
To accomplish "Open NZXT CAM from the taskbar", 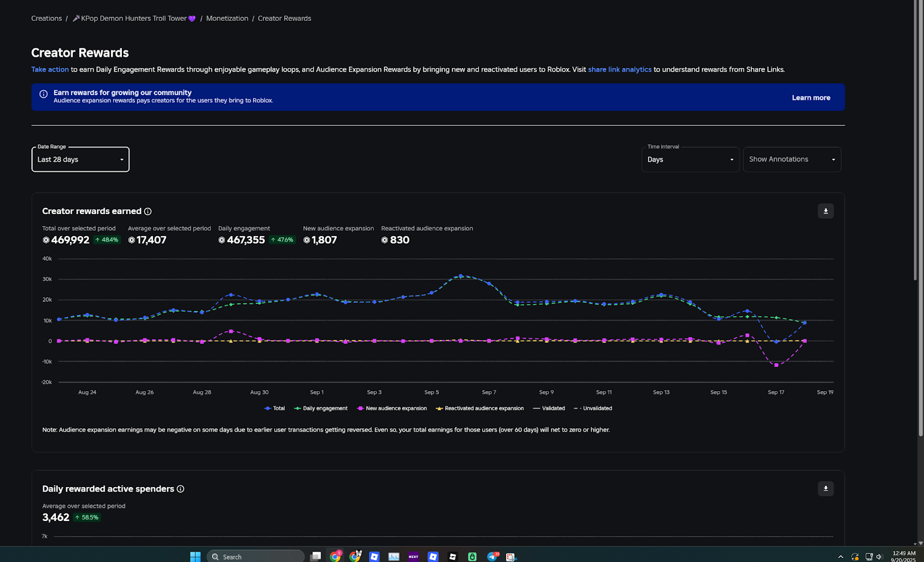I will (413, 556).
